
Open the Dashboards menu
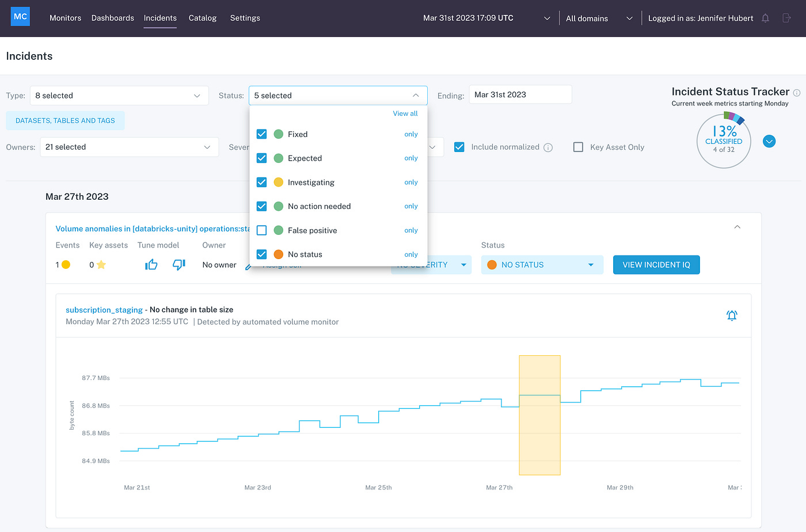pyautogui.click(x=113, y=18)
